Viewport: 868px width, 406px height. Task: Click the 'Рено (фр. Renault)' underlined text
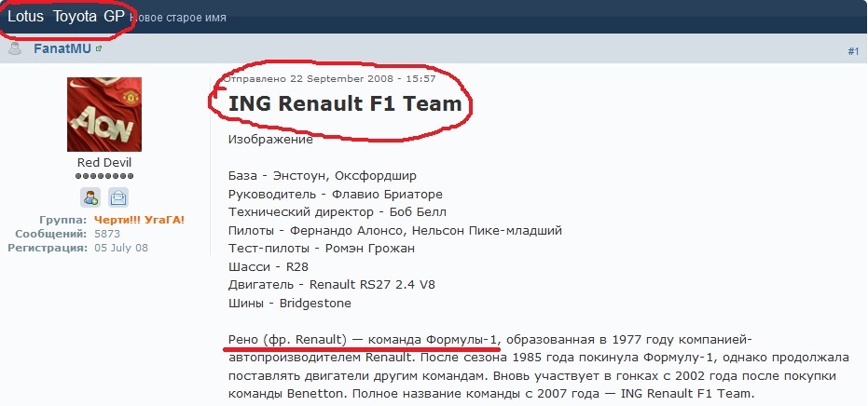click(x=287, y=339)
